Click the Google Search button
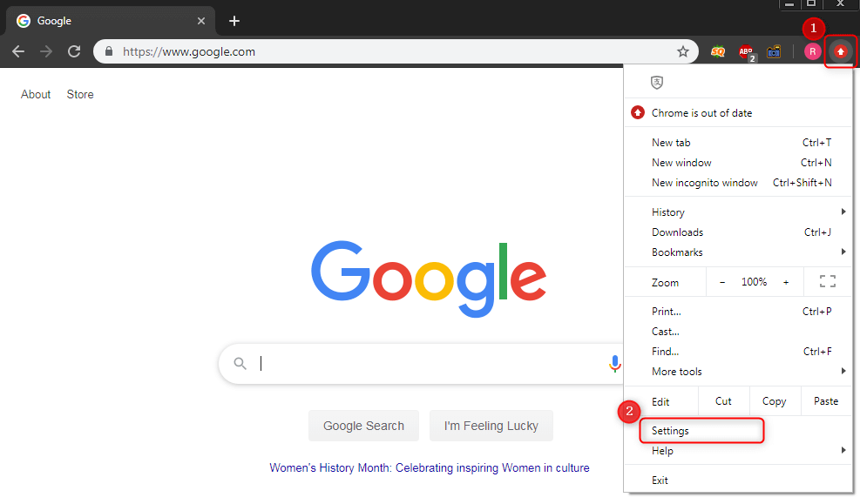Image resolution: width=860 pixels, height=504 pixels. coord(363,426)
